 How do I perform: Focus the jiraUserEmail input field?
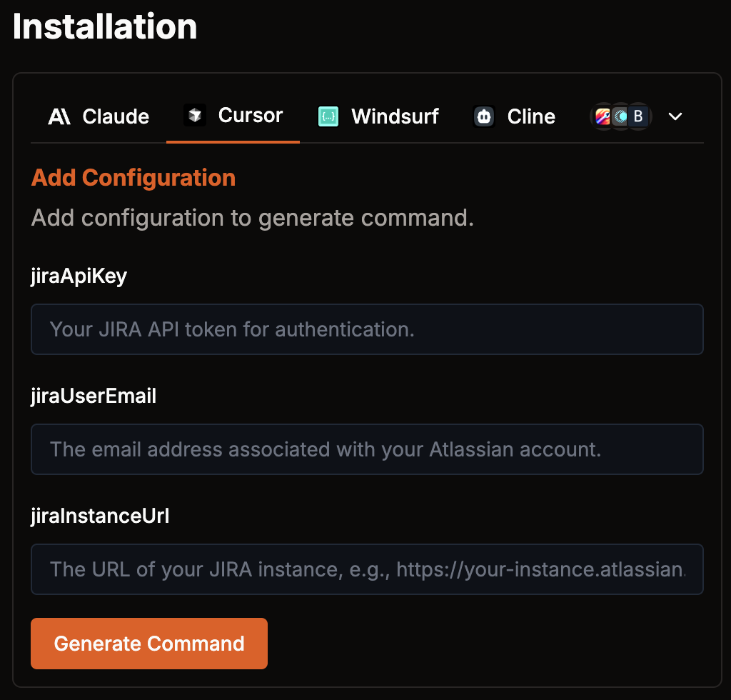(367, 449)
